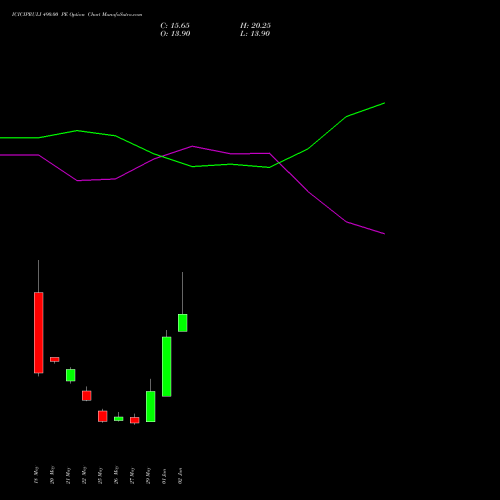Click the low value L: 13.90

coord(255,34)
